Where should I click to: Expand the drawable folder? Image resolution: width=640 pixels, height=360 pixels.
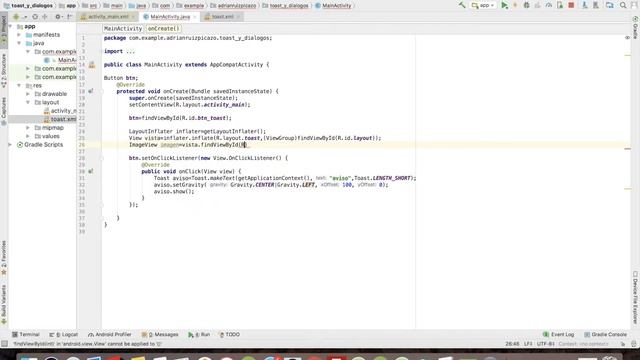(28, 94)
